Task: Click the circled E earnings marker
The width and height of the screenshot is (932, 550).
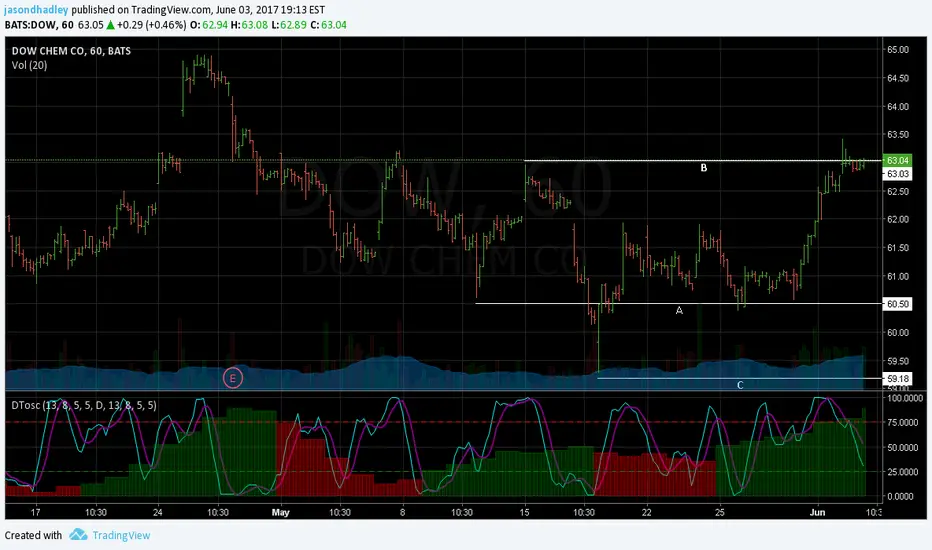Action: click(232, 378)
